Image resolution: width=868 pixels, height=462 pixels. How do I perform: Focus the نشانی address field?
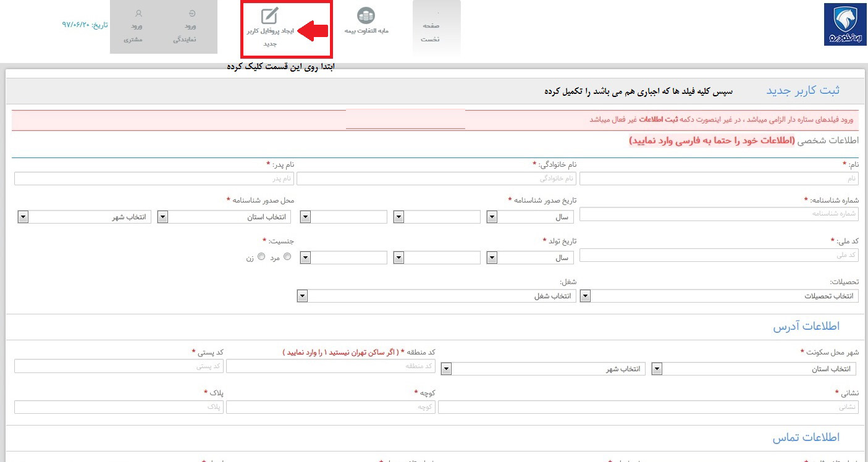pos(648,407)
